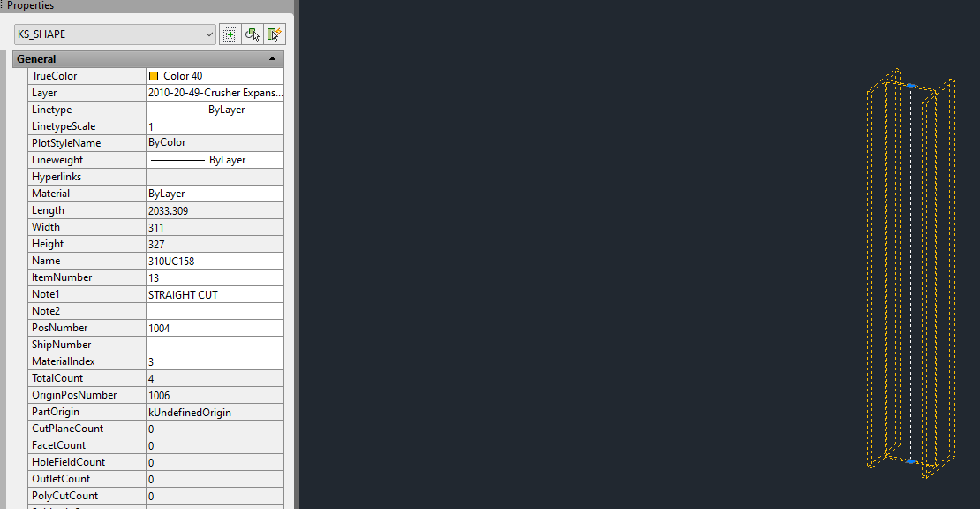Collapse the General section arrow
Image resolution: width=980 pixels, height=509 pixels.
272,59
